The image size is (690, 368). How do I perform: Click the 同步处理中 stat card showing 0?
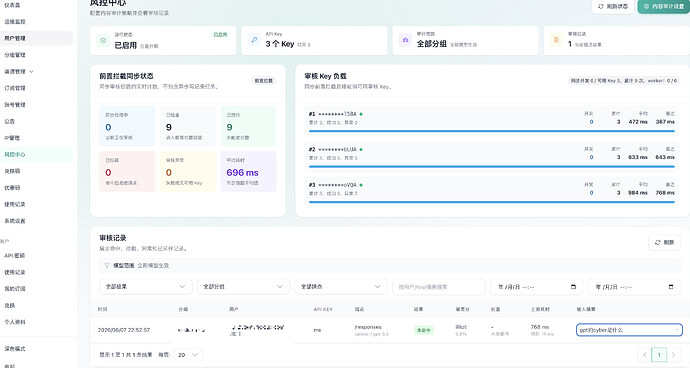tap(127, 126)
